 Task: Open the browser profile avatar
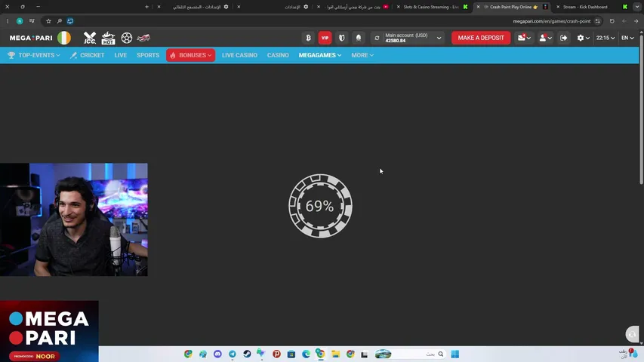[20, 21]
